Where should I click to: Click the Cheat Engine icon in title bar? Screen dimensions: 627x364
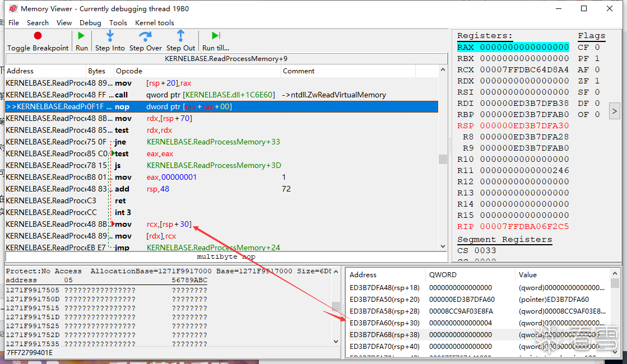13,8
